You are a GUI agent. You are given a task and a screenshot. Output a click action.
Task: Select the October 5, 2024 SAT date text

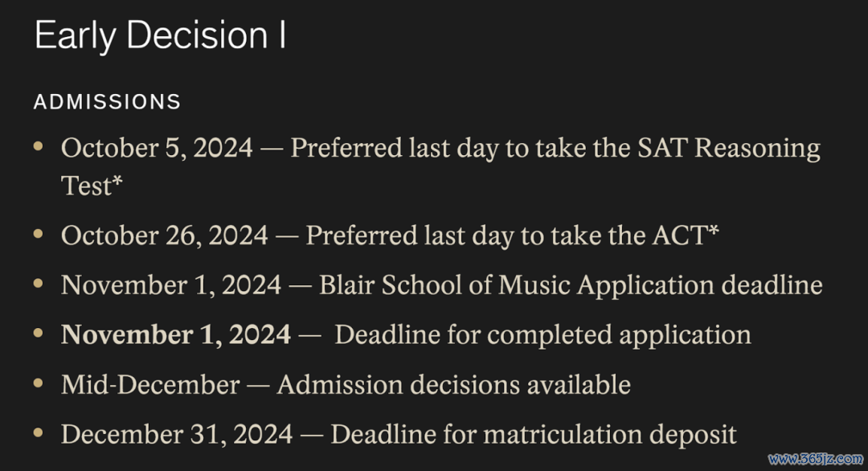click(157, 149)
